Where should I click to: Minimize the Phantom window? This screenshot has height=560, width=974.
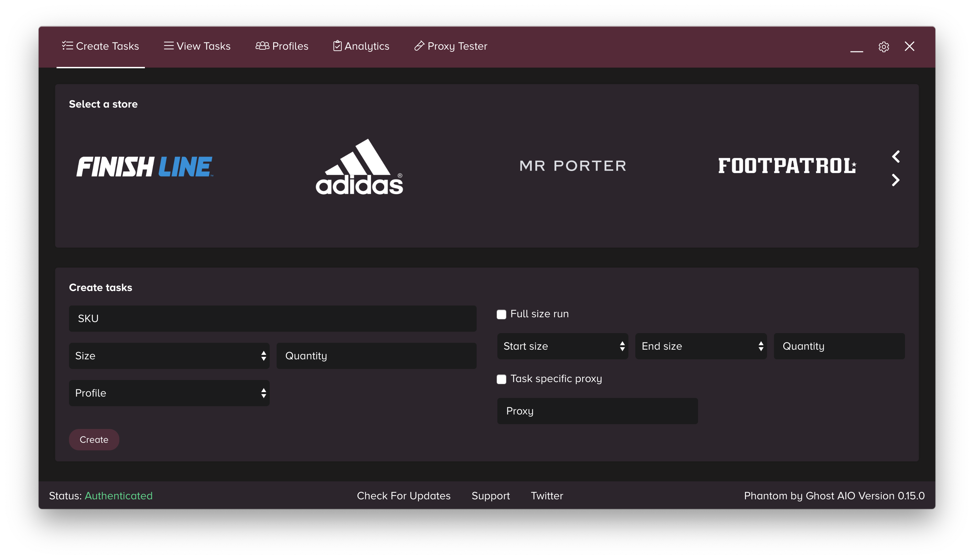(856, 51)
